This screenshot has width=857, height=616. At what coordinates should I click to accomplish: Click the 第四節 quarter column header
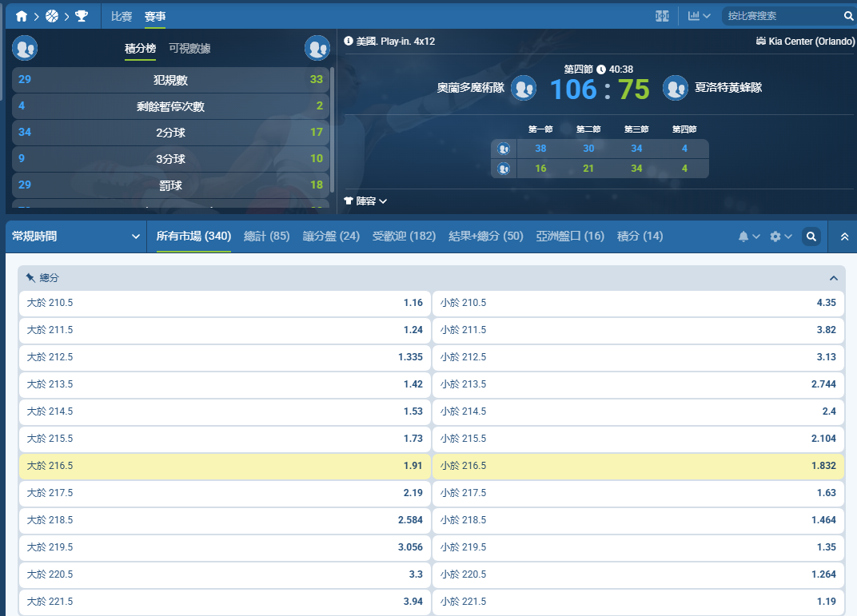coord(684,129)
